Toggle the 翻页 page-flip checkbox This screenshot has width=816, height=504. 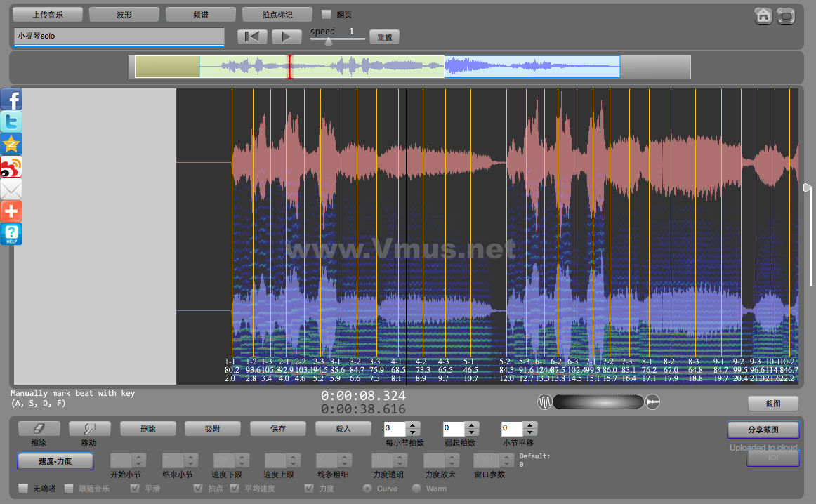327,14
